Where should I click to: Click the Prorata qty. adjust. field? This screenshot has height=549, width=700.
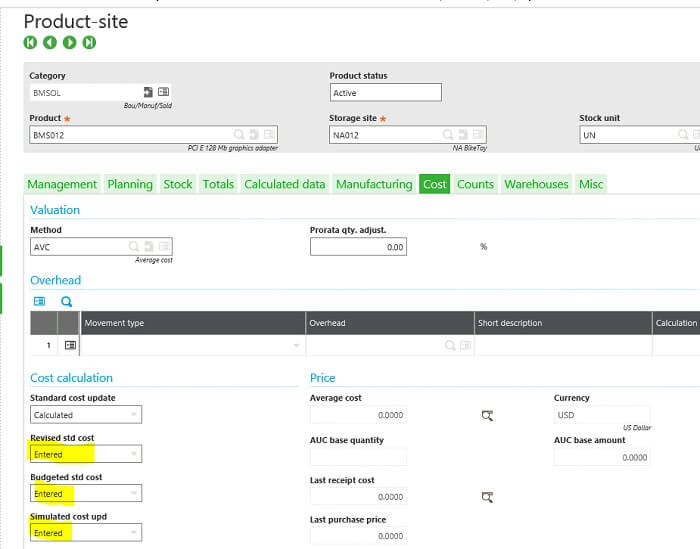pyautogui.click(x=358, y=247)
